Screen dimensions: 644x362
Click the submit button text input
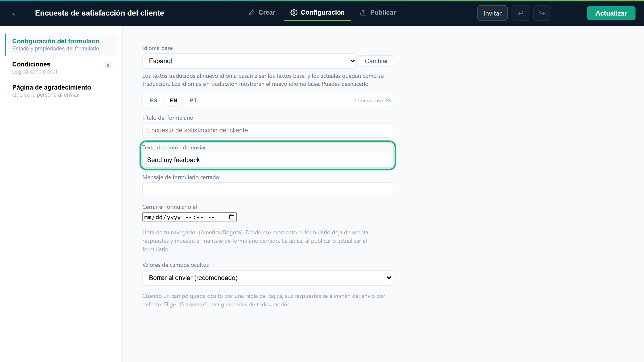click(x=268, y=160)
